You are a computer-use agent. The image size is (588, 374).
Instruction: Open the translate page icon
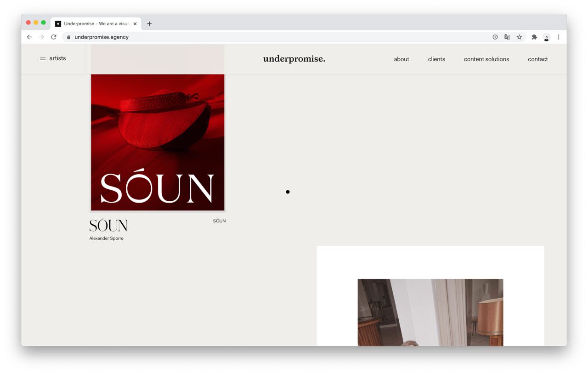507,37
